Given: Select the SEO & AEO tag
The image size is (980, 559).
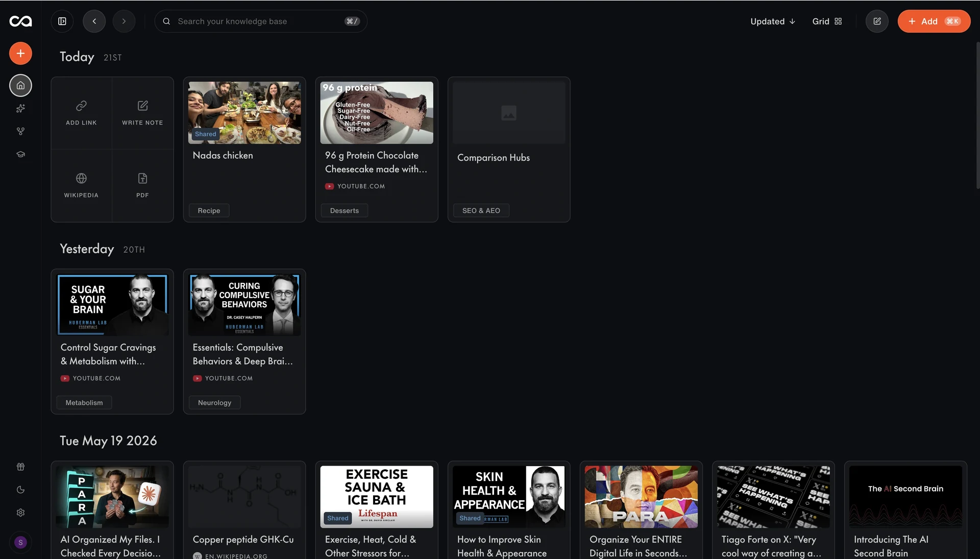Looking at the screenshot, I should pos(481,210).
